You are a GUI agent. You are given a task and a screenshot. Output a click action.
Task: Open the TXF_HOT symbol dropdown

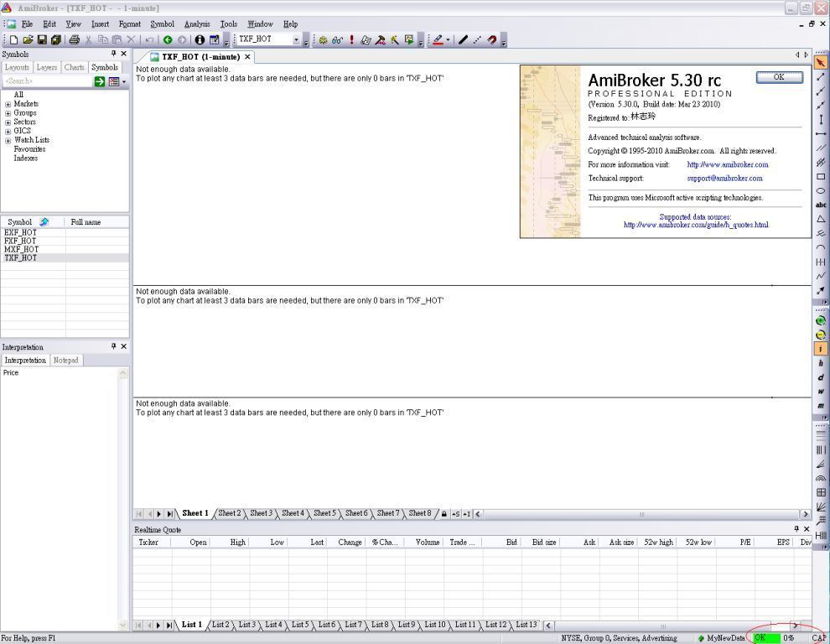tap(297, 39)
